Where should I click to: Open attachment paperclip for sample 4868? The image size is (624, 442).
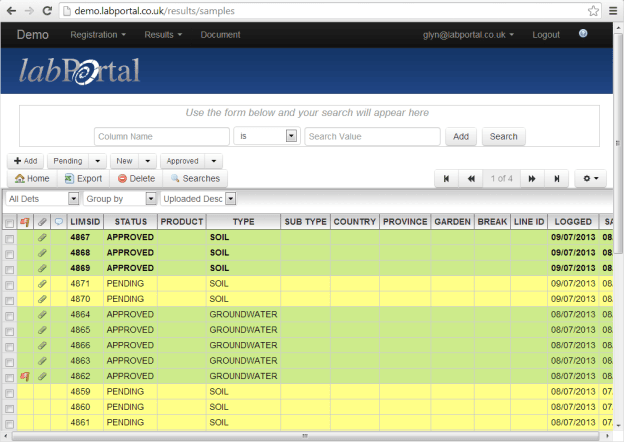(x=42, y=253)
